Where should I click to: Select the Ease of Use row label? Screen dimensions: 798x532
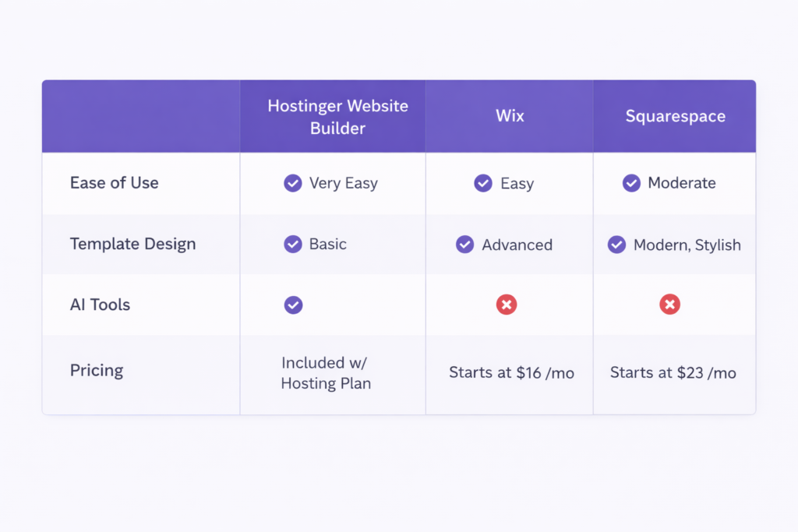pos(114,183)
